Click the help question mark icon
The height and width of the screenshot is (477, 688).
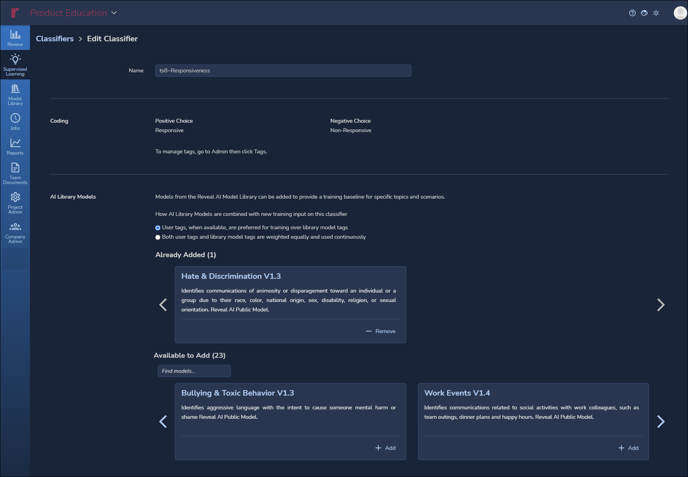tap(632, 13)
